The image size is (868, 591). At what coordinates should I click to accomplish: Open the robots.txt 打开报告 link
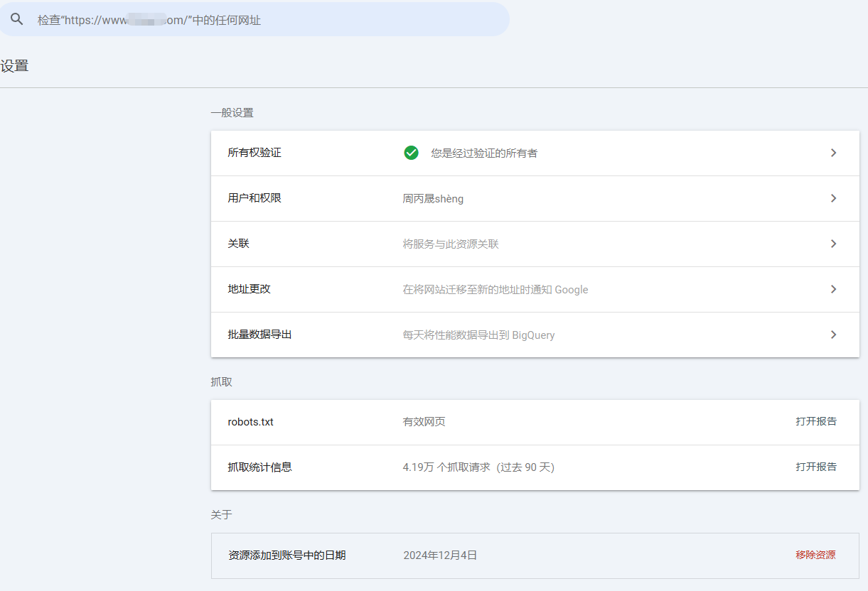point(817,421)
